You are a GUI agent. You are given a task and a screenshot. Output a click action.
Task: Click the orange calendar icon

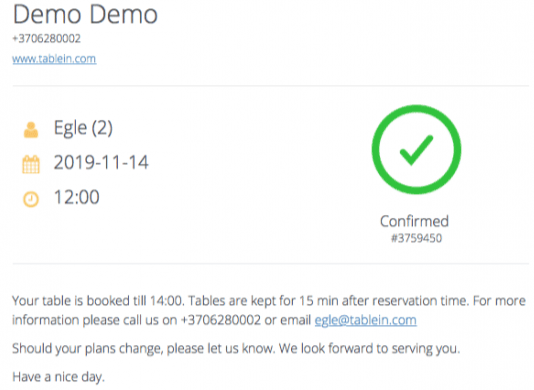(31, 164)
